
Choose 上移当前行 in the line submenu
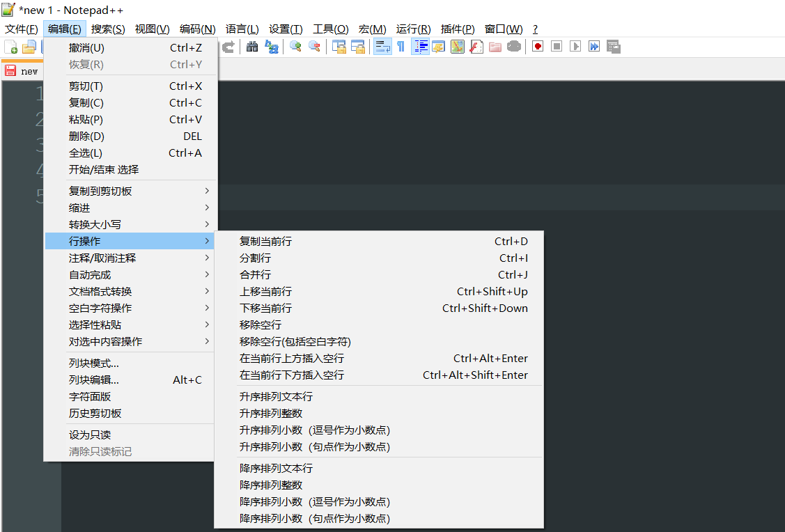[x=379, y=291]
